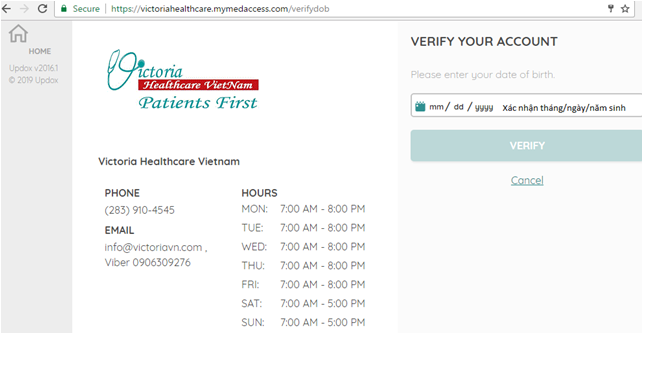The image size is (649, 376).
Task: Bookmark this page with star icon
Action: pyautogui.click(x=625, y=9)
